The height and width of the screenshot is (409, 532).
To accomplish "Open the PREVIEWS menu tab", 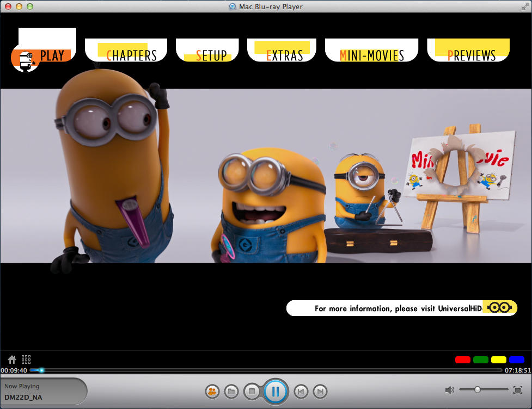I will (471, 55).
